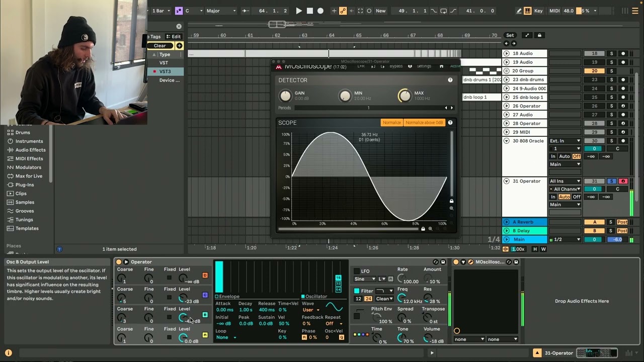Select Operator oscillator C tab

(x=205, y=295)
